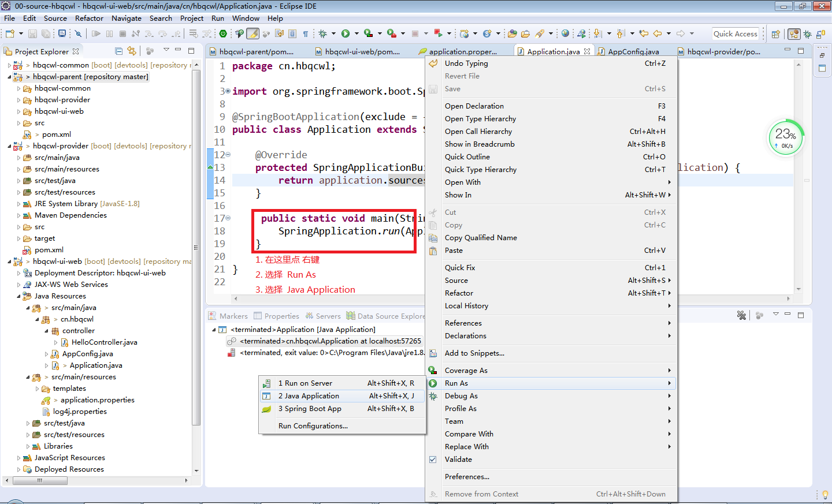The width and height of the screenshot is (832, 504).
Task: Click Run Configurations... in submenu
Action: tap(343, 426)
